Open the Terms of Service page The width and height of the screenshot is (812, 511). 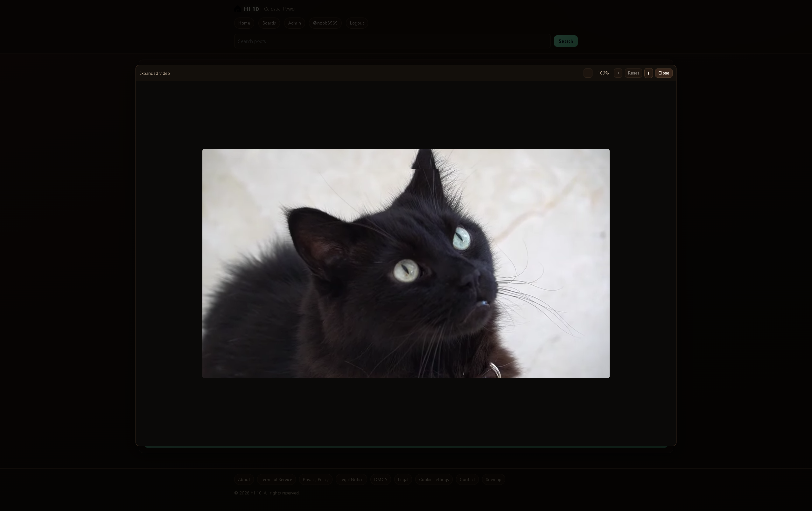276,479
